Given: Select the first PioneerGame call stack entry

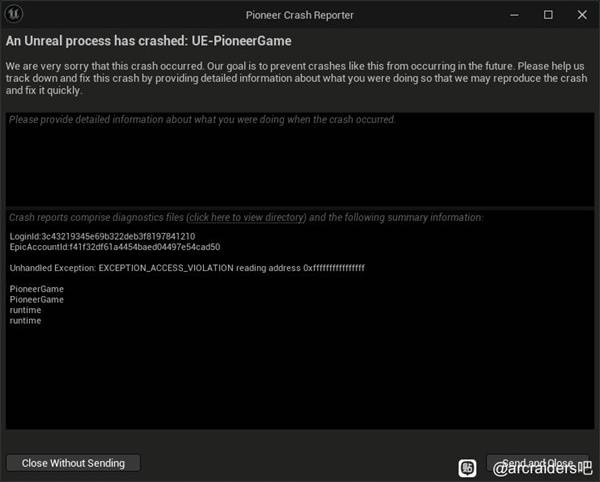Looking at the screenshot, I should click(37, 289).
